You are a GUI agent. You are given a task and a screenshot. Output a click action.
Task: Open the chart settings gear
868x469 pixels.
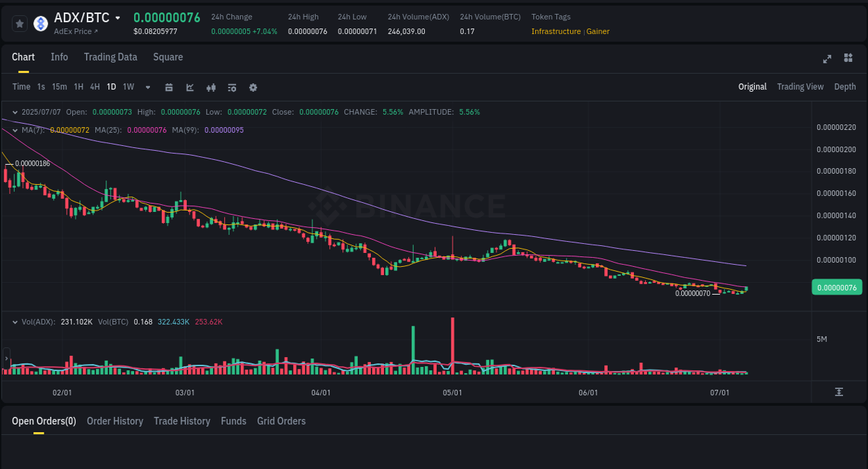click(253, 87)
